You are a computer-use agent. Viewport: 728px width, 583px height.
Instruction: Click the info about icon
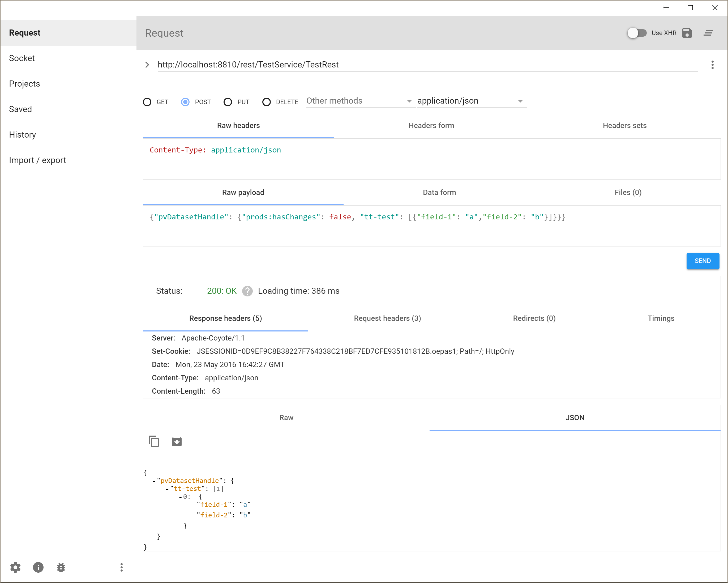(x=38, y=567)
